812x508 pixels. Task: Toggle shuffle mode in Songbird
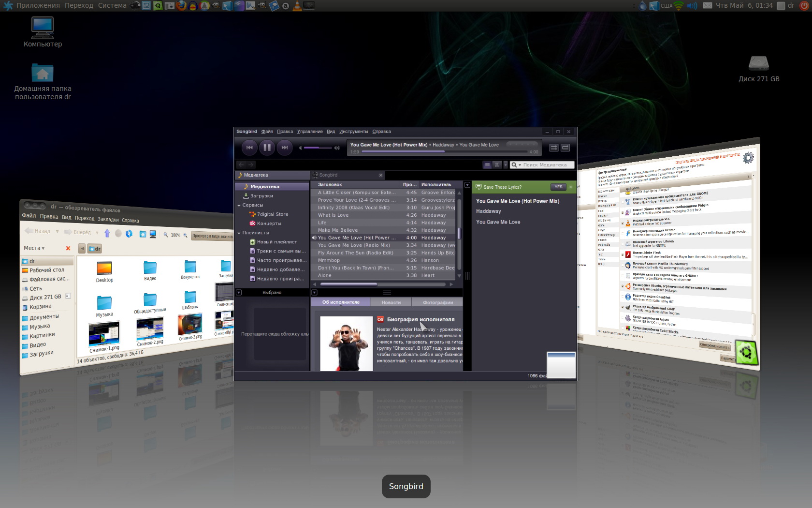(554, 148)
